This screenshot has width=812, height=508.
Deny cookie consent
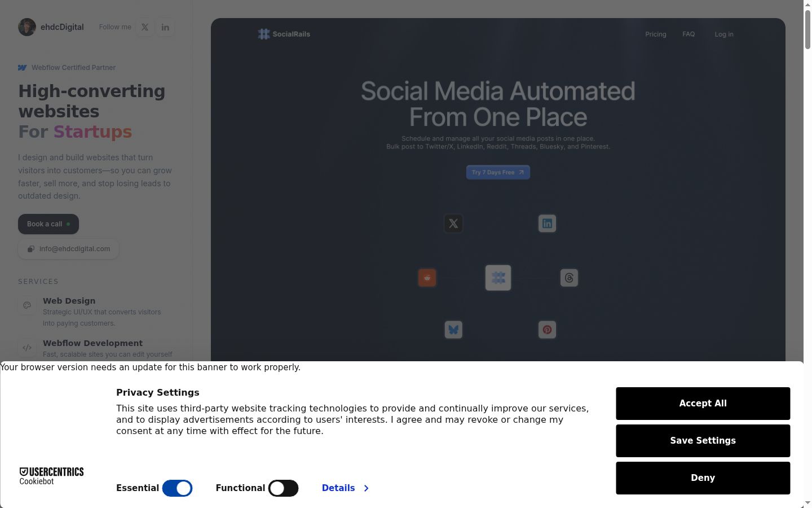coord(703,478)
